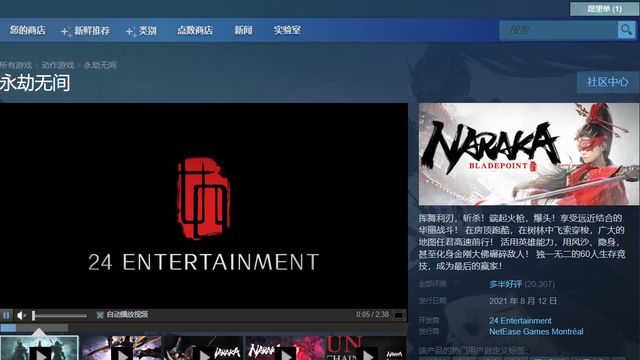Open the 愿望单 (1) wishlist

(x=604, y=9)
